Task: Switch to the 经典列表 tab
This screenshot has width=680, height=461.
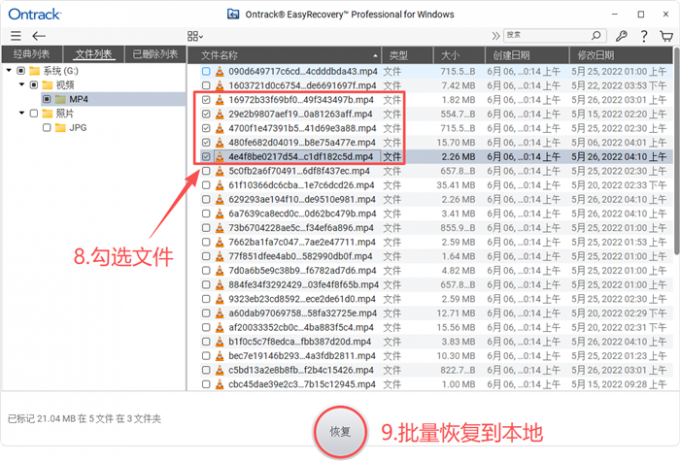Action: tap(32, 54)
